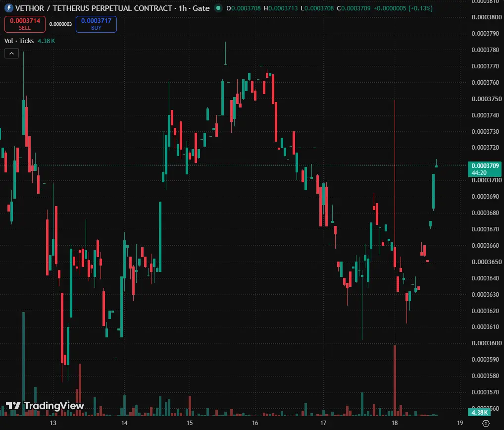Open the VETHOR / TETHERUS PERPETUAL CONTRACT symbol title
The height and width of the screenshot is (430, 504).
(x=94, y=8)
